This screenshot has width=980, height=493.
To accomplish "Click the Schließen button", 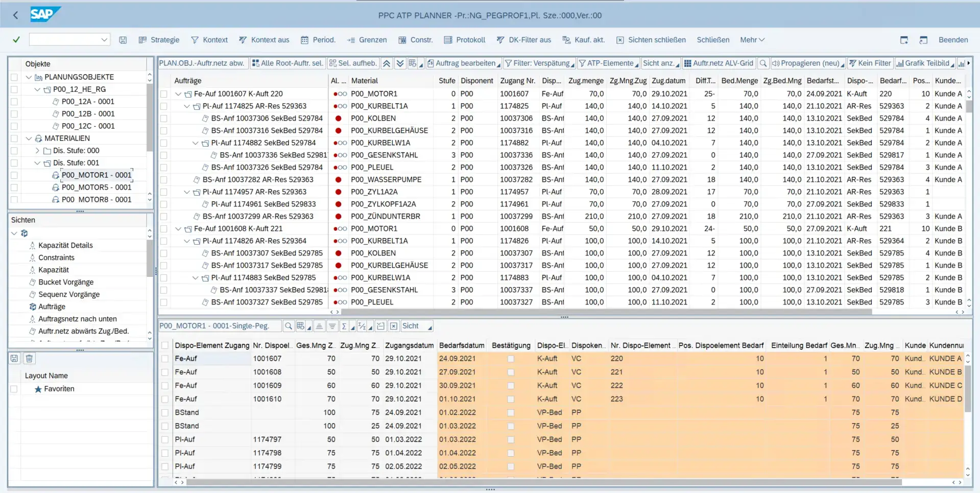I will pos(713,40).
